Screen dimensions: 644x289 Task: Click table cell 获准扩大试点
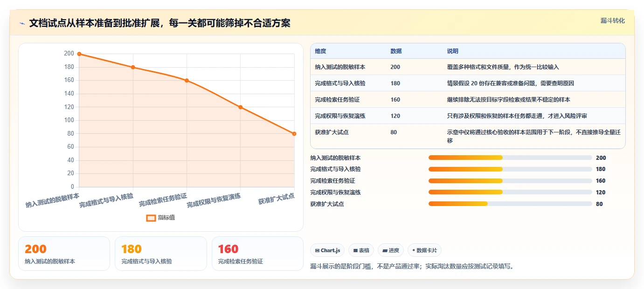tap(332, 132)
